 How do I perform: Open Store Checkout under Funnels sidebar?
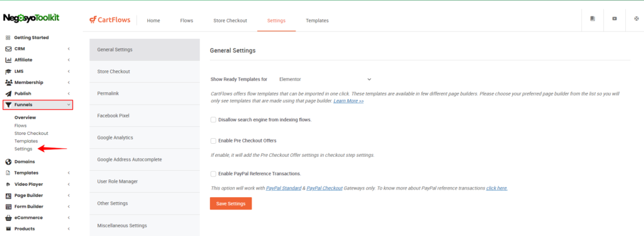coord(31,133)
